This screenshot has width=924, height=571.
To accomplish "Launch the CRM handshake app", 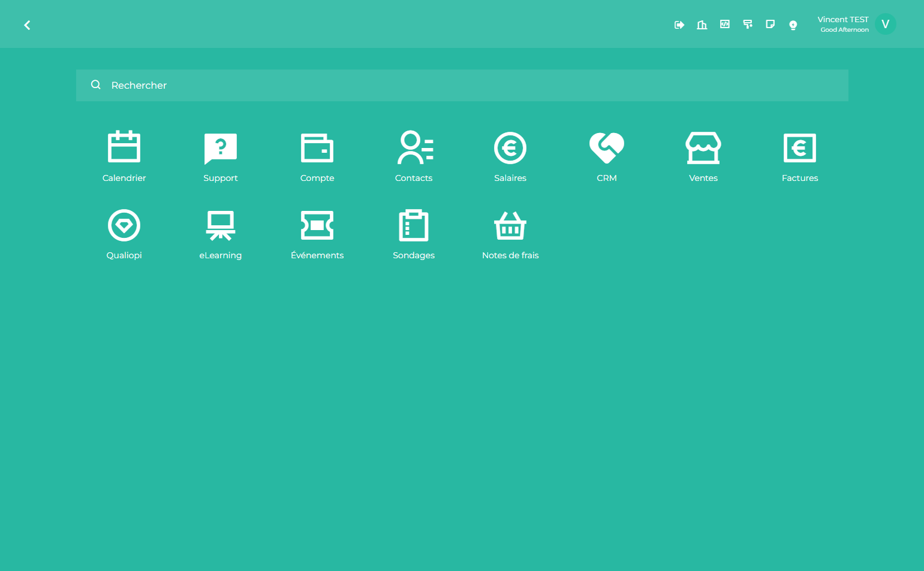I will coord(607,156).
